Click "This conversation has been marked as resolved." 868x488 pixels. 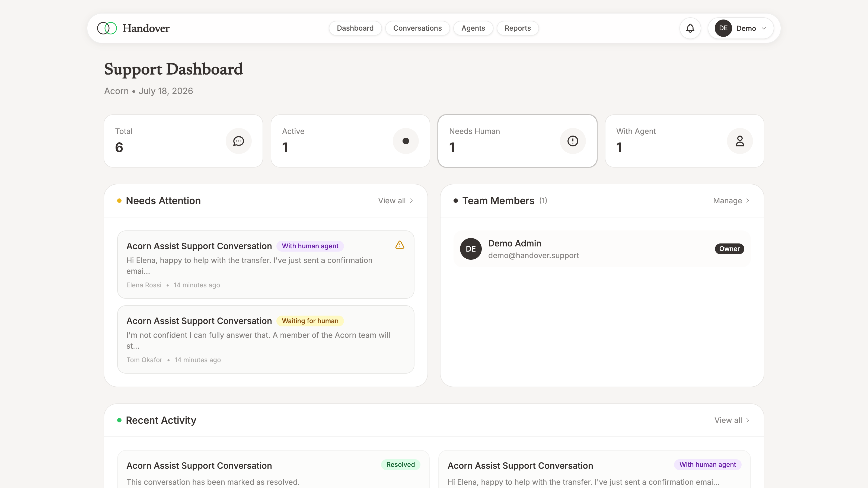[213, 482]
